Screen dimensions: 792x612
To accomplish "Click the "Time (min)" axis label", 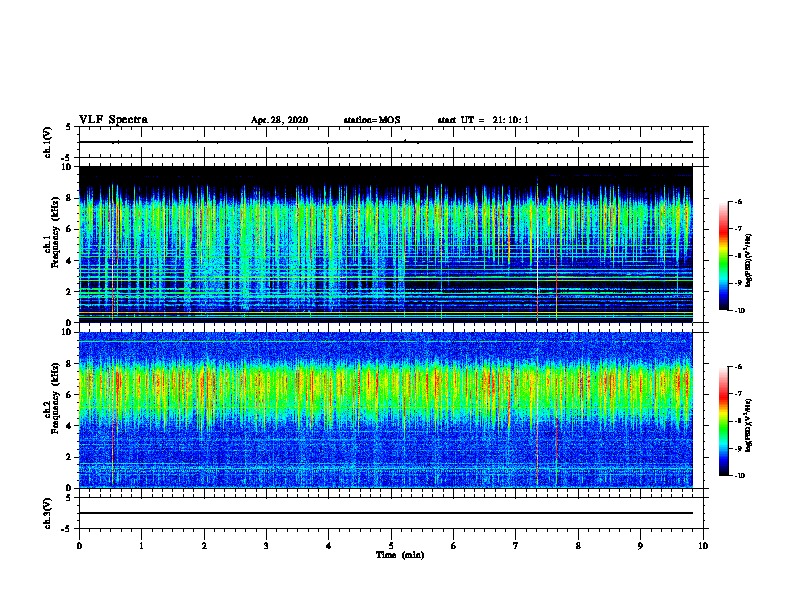I will point(400,555).
